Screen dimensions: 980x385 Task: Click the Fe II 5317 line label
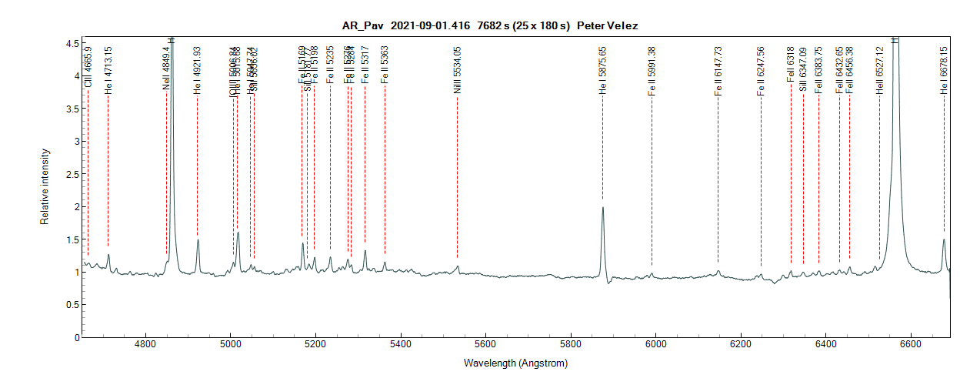(365, 65)
